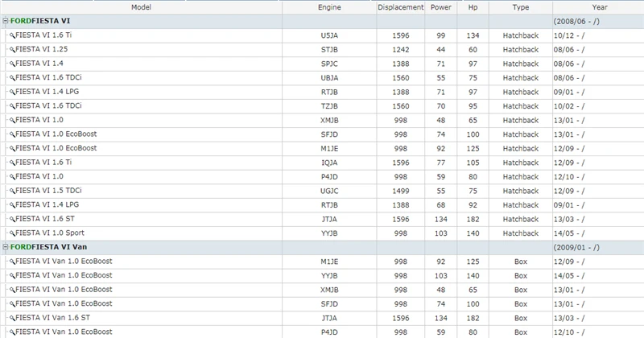Click power value 77
Image resolution: width=644 pixels, height=338 pixels.
pos(440,163)
